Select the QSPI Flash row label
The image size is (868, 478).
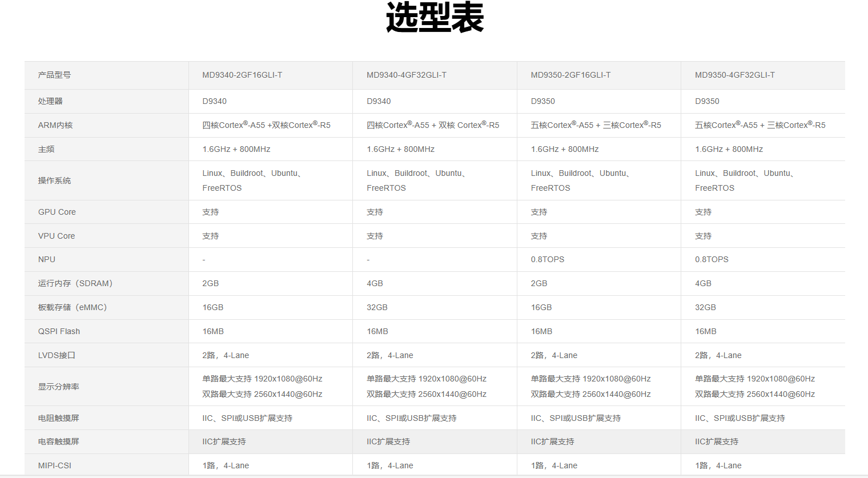59,331
